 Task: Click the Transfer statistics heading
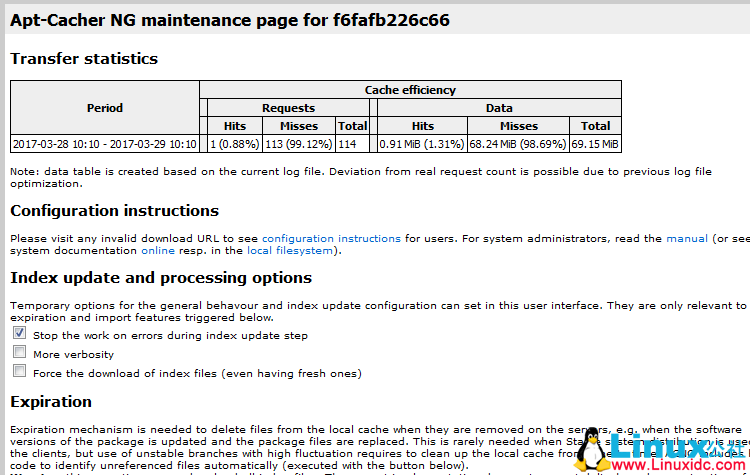coord(84,58)
